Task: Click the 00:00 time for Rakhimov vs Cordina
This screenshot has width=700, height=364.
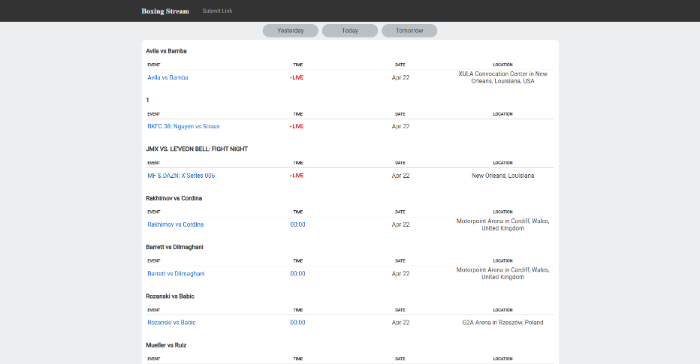Action: 298,225
